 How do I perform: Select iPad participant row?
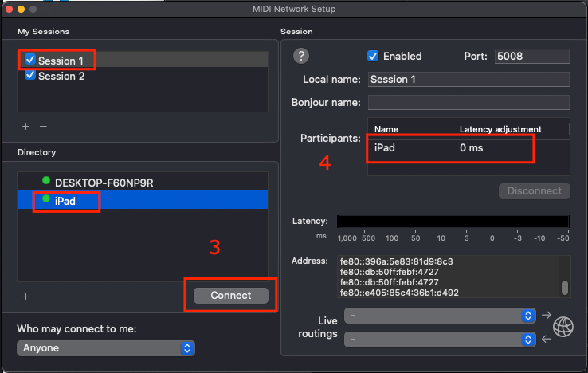pos(450,148)
